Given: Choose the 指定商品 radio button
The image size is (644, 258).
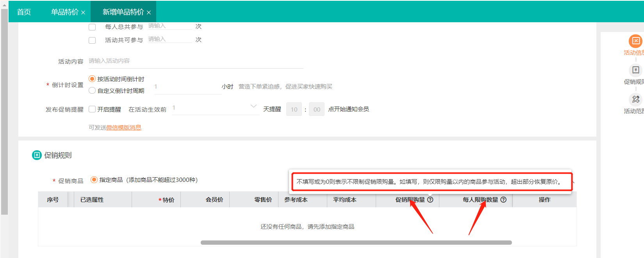Looking at the screenshot, I should [94, 180].
